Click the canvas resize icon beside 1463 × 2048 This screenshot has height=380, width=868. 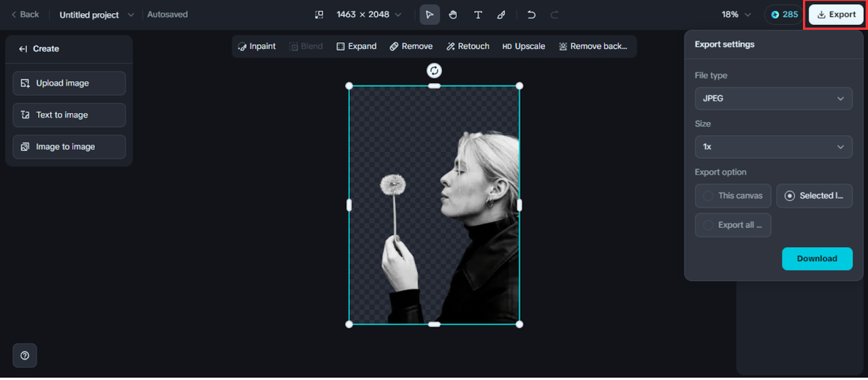click(x=319, y=14)
